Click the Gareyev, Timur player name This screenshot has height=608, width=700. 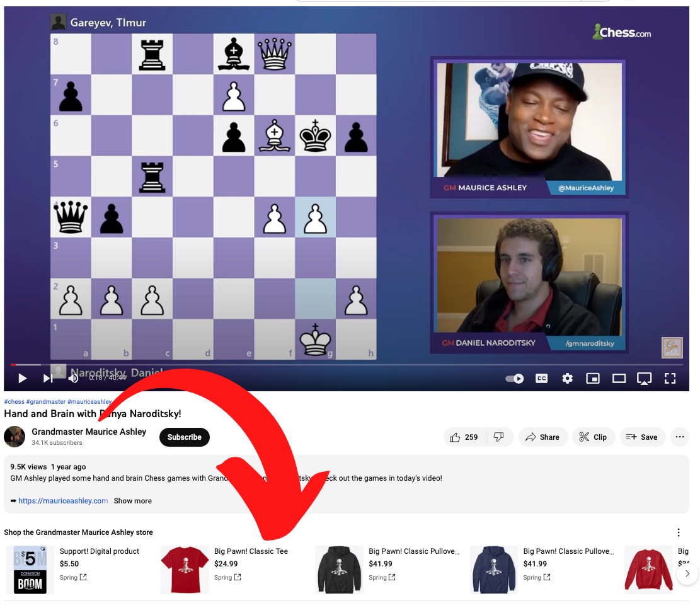click(108, 22)
